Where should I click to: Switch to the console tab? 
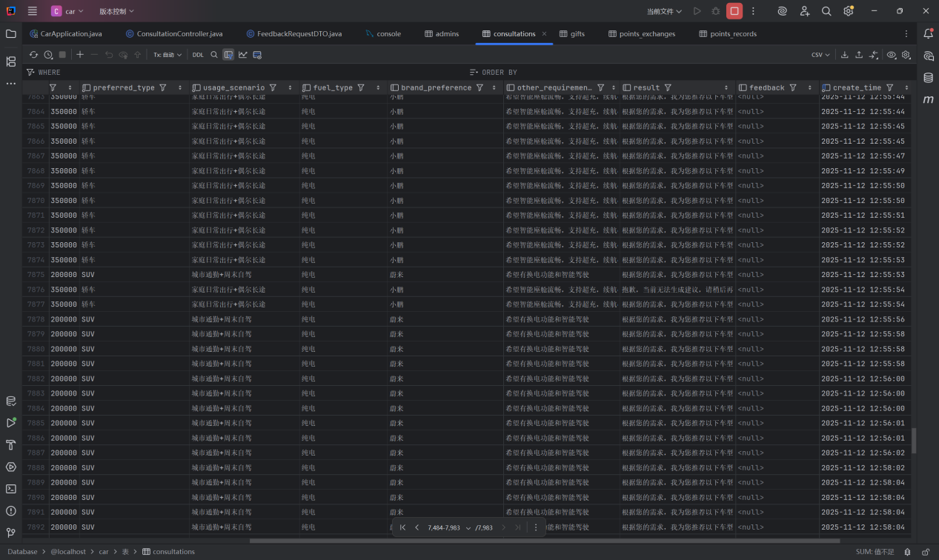pyautogui.click(x=383, y=34)
